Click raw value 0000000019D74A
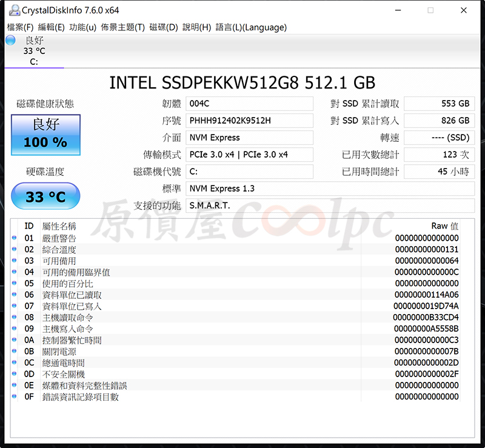Image resolution: width=485 pixels, height=448 pixels. pyautogui.click(x=426, y=306)
